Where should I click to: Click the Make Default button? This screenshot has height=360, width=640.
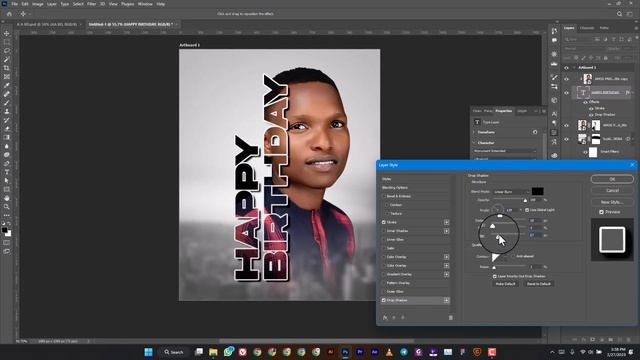click(505, 284)
